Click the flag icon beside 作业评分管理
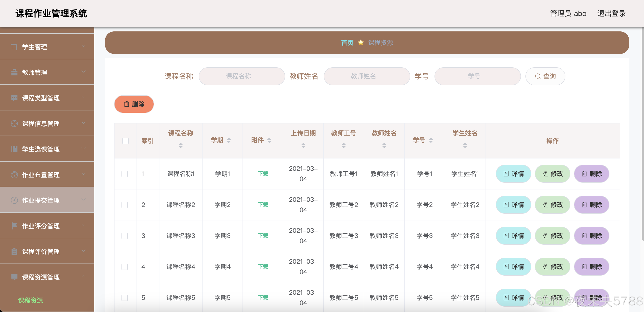The image size is (644, 312). pos(14,226)
